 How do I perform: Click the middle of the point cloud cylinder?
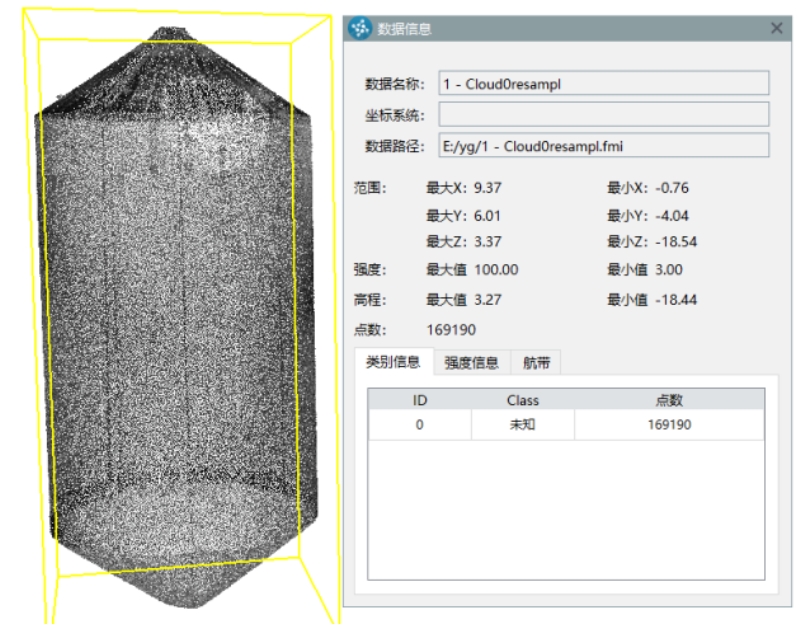180,320
